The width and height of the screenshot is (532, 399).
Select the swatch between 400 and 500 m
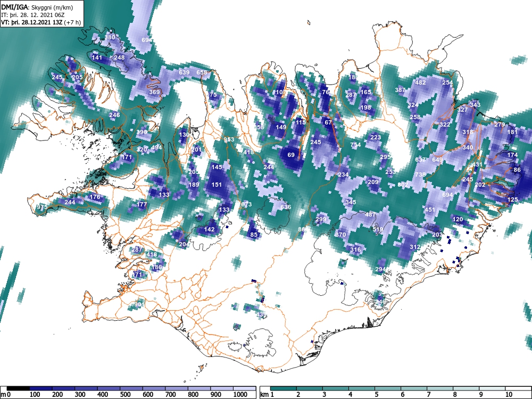pos(109,388)
